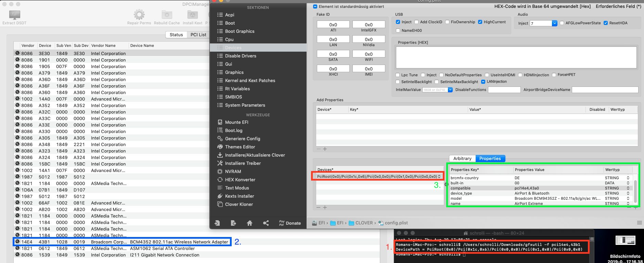The width and height of the screenshot is (644, 263).
Task: Open the HEX Konverter tool
Action: click(240, 180)
